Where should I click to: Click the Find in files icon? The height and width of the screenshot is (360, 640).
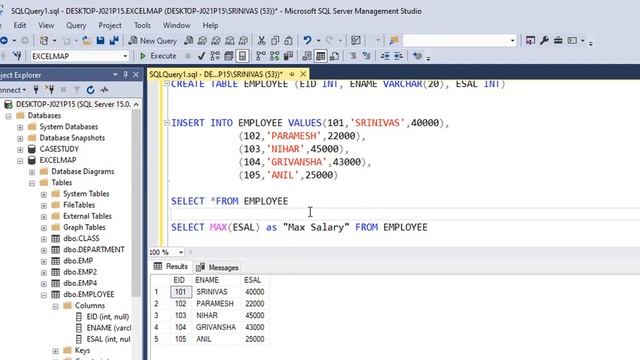pos(394,40)
